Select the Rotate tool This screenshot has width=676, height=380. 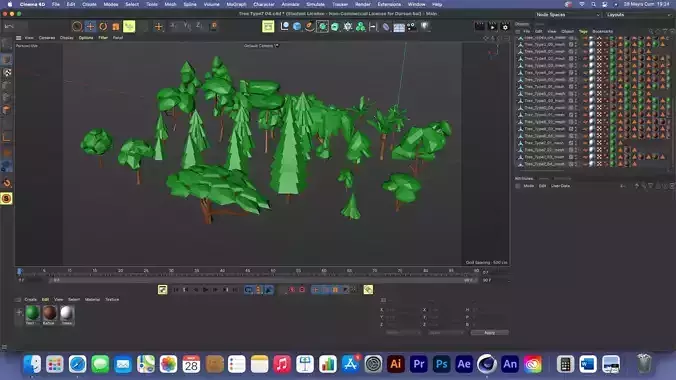point(103,26)
